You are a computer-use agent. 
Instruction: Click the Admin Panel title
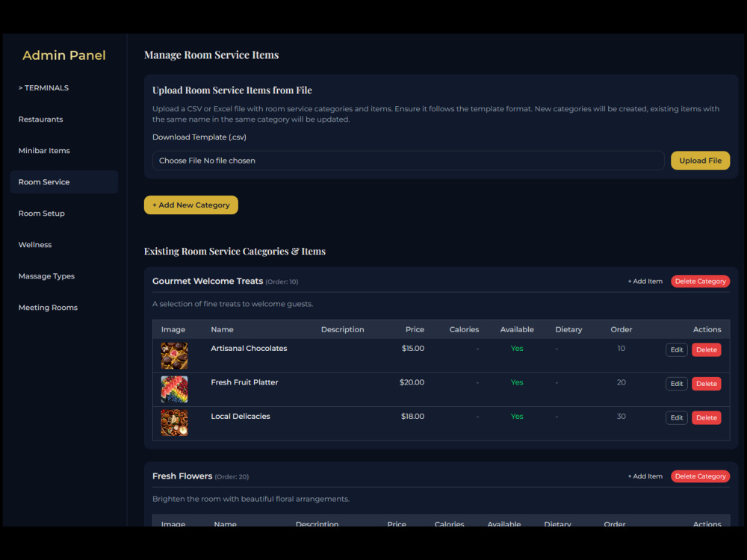point(63,55)
